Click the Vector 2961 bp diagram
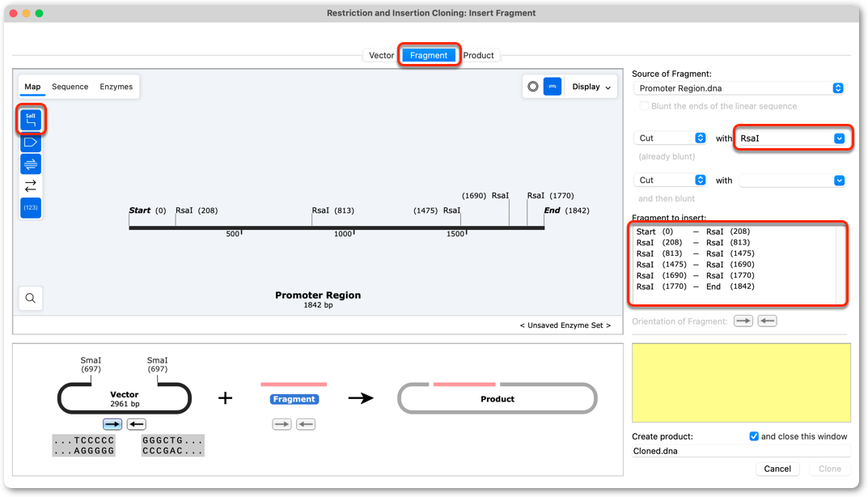Image resolution: width=868 pixels, height=497 pixels. (124, 398)
